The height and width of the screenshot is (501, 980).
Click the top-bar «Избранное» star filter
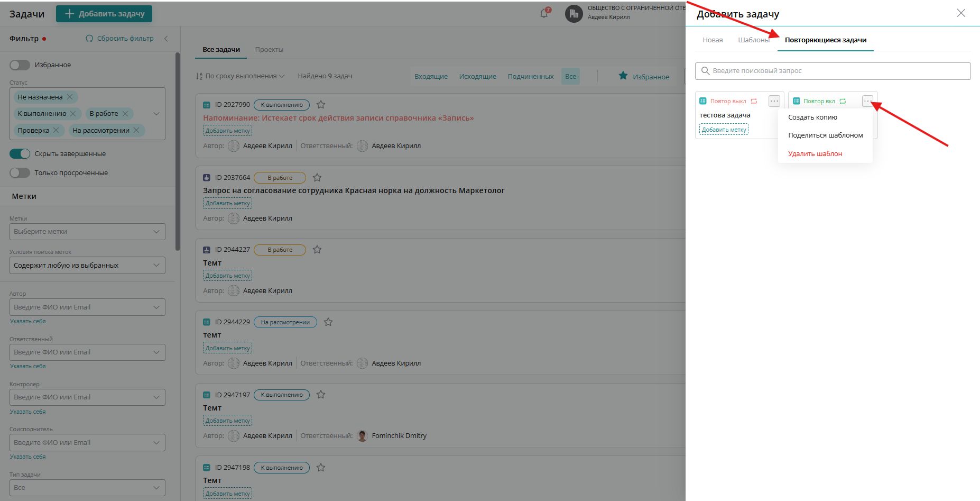click(x=644, y=77)
